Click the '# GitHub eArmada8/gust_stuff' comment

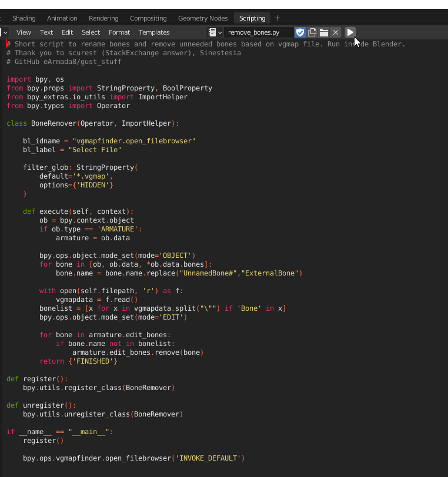[x=64, y=62]
